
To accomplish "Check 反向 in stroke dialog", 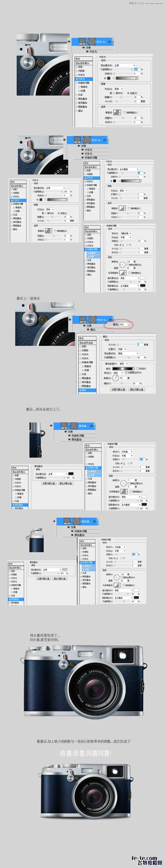I will [x=137, y=369].
